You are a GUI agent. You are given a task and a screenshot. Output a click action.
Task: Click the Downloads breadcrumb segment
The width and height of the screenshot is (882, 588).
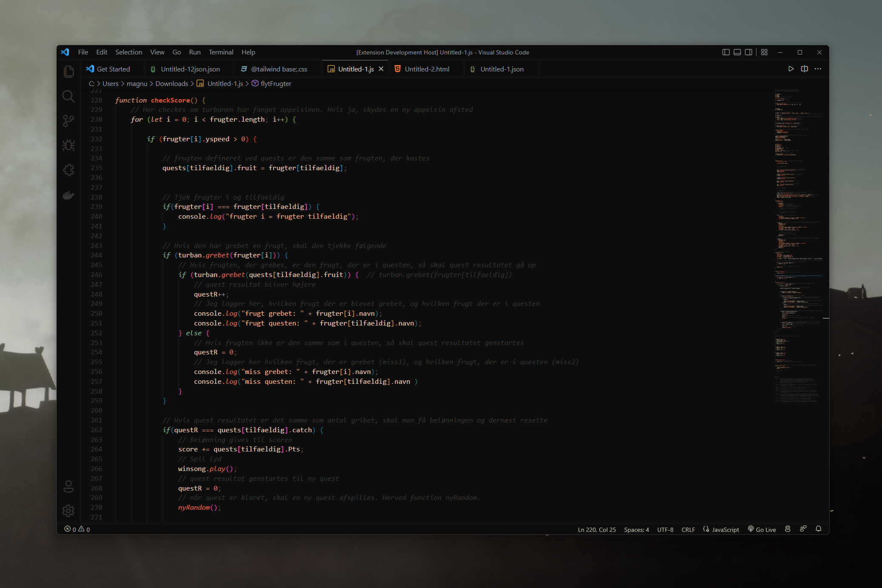click(x=172, y=84)
